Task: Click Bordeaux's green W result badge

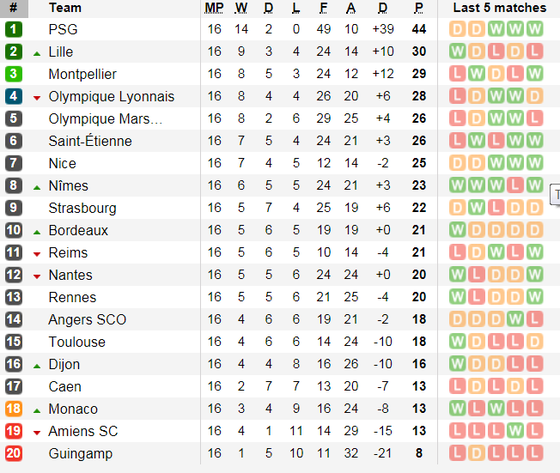Action: coord(457,230)
